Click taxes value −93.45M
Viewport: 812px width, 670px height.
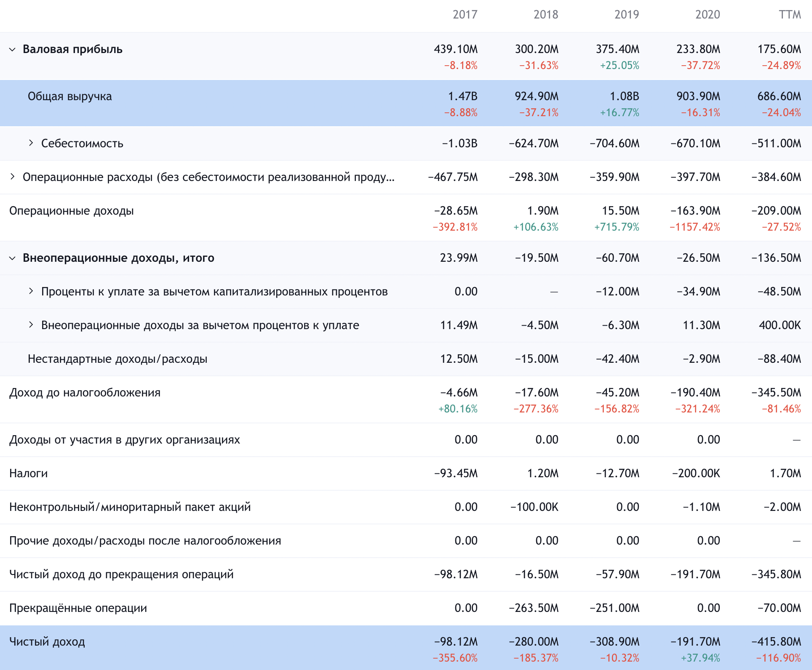pyautogui.click(x=456, y=473)
